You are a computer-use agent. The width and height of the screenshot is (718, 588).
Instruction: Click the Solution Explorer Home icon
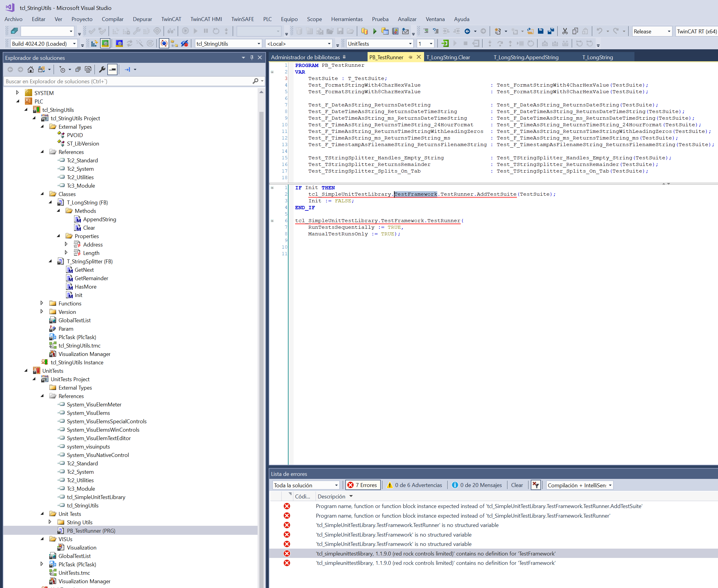(x=30, y=69)
